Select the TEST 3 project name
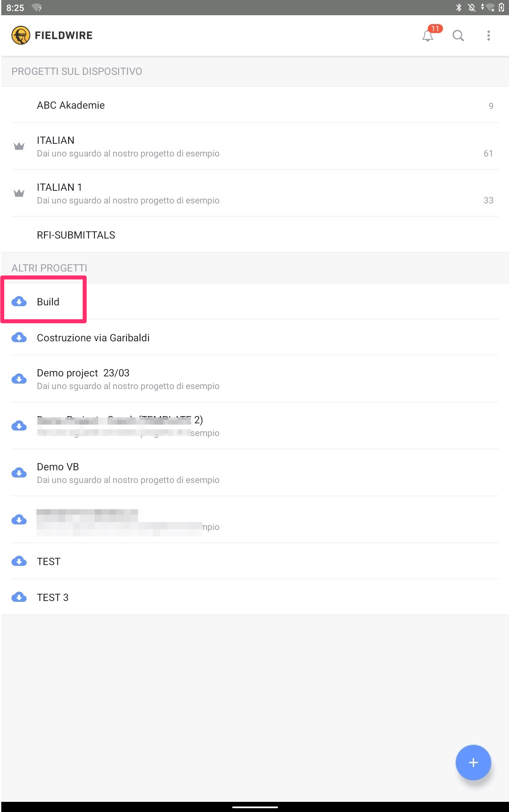 click(x=52, y=597)
